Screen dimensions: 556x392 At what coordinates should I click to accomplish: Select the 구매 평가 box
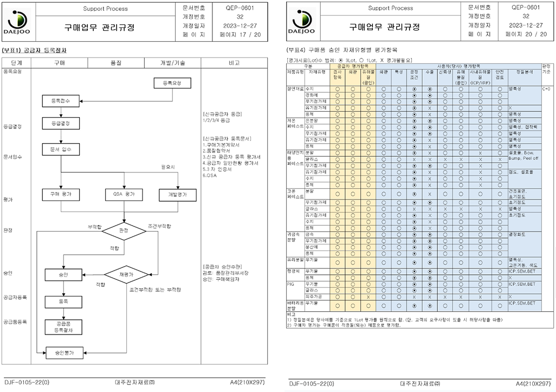pos(60,194)
